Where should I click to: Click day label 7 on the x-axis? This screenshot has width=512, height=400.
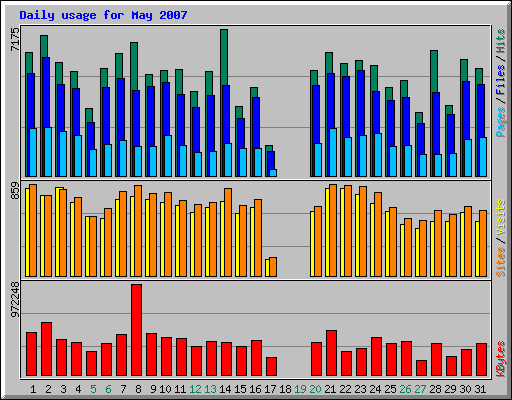(x=123, y=389)
